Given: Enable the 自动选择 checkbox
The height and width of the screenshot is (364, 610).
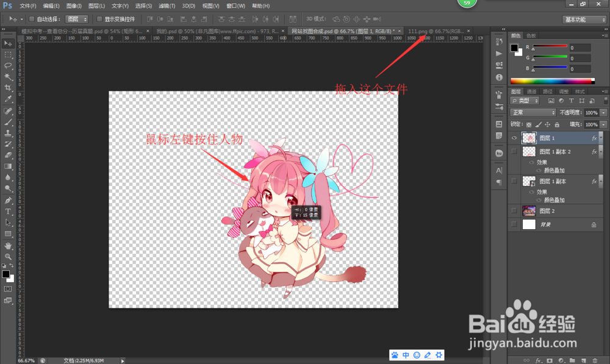Looking at the screenshot, I should [32, 19].
